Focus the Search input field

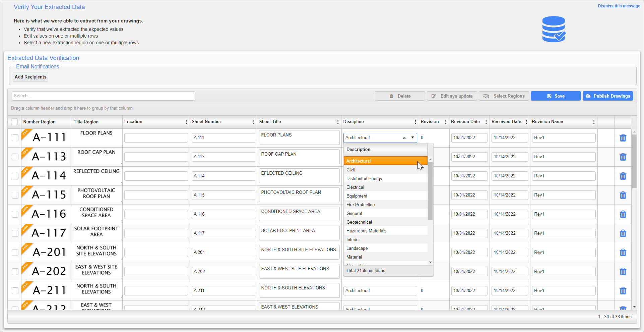pos(103,96)
